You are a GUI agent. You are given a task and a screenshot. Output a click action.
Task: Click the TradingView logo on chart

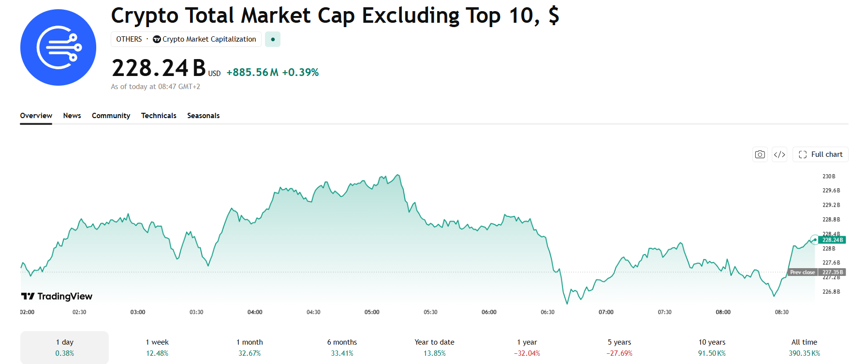pos(57,296)
